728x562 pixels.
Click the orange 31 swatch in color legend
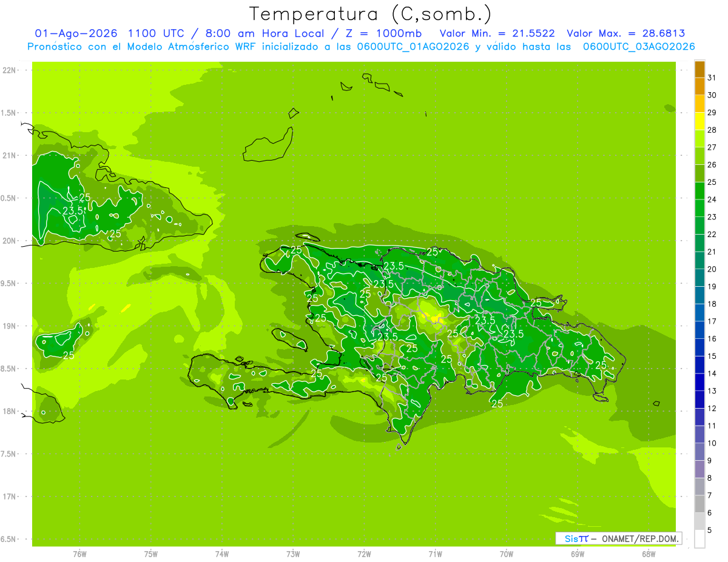tap(699, 69)
